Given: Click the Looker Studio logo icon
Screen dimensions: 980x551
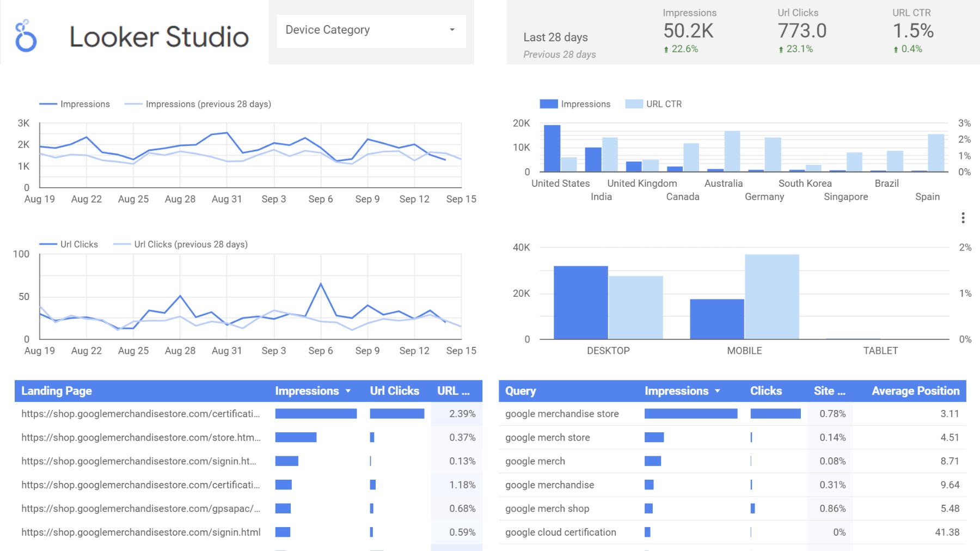Looking at the screenshot, I should (x=26, y=36).
